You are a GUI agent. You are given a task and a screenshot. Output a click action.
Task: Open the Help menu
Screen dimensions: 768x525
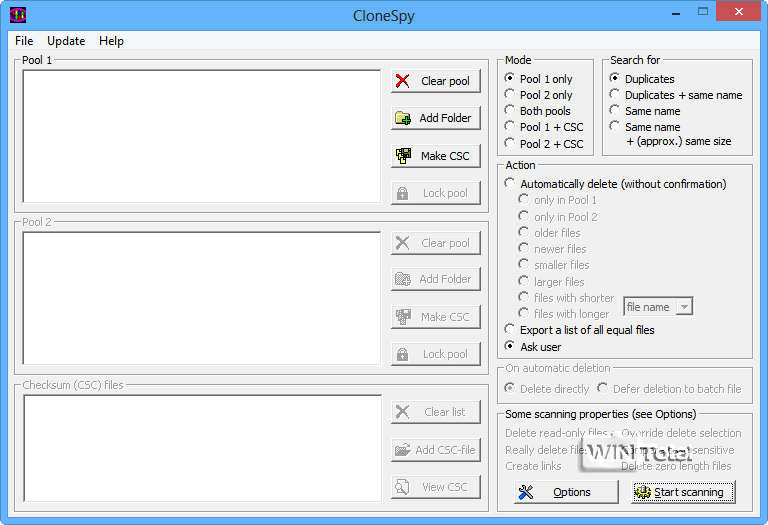point(111,41)
